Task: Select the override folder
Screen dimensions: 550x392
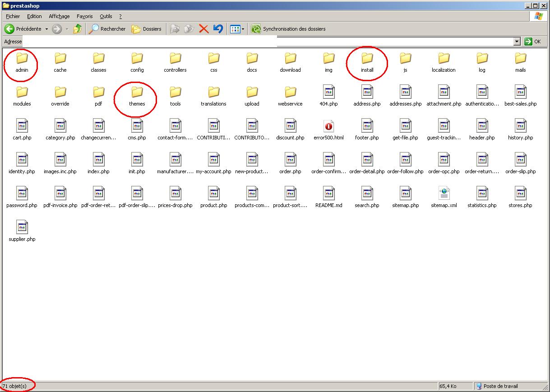Action: pos(60,96)
